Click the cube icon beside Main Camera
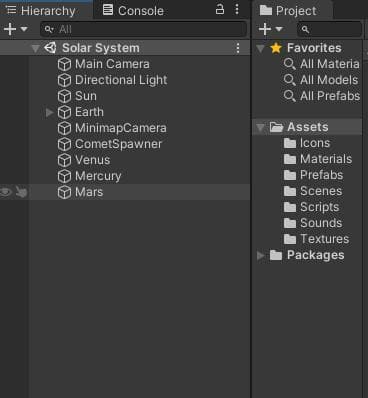Viewport: 368px width, 398px height. point(64,64)
